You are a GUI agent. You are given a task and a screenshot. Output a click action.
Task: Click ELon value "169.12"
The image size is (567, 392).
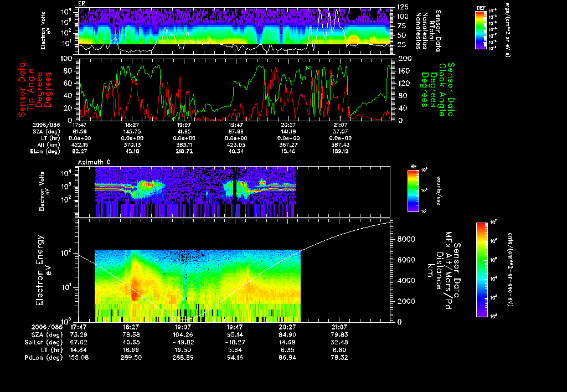click(340, 151)
